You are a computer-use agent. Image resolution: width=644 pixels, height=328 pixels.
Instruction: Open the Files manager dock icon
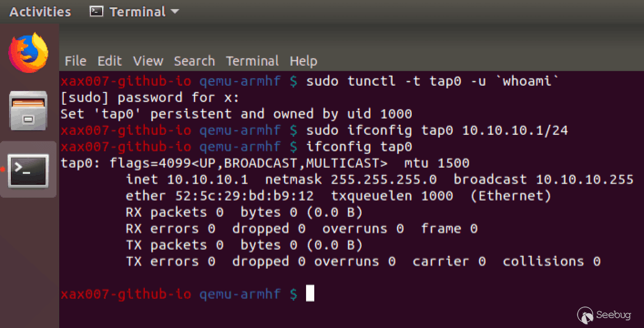point(28,111)
